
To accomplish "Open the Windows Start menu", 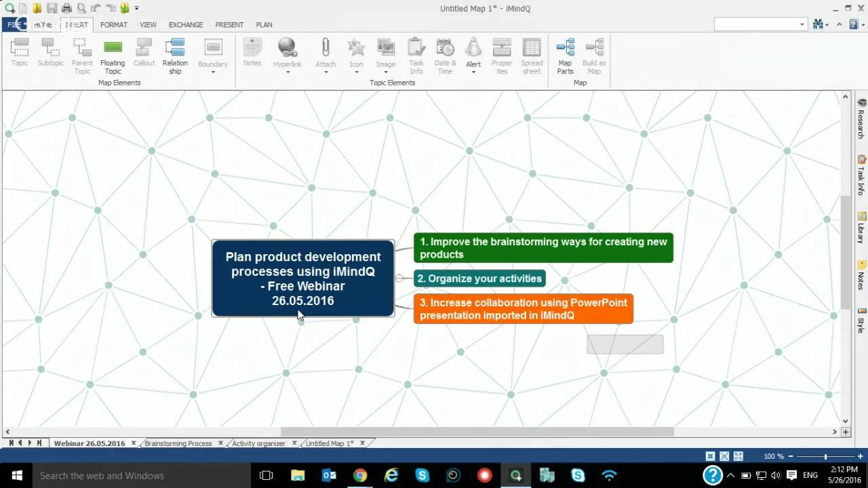I will point(16,476).
